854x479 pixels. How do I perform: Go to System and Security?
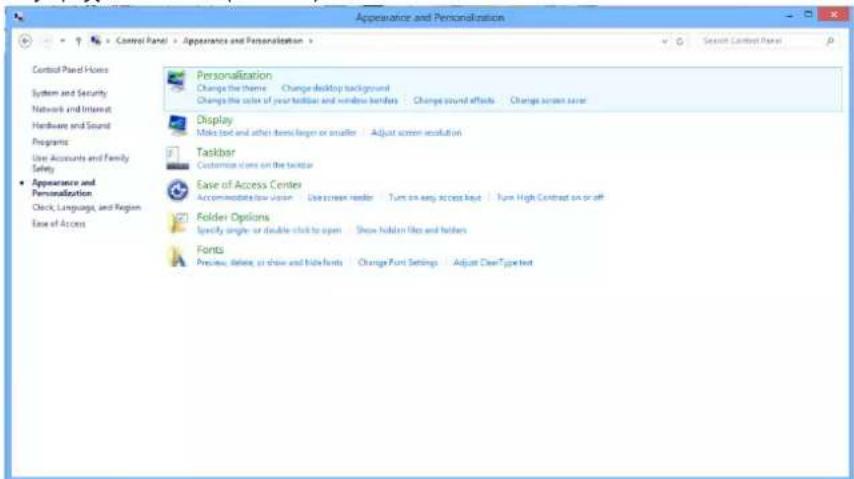(x=69, y=93)
